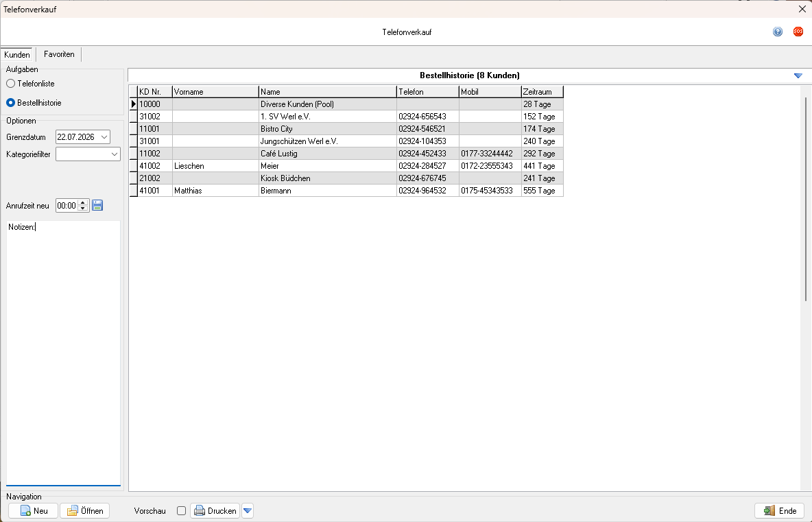Switch to the Kunden tab
Screen dimensions: 812x522
[x=17, y=54]
